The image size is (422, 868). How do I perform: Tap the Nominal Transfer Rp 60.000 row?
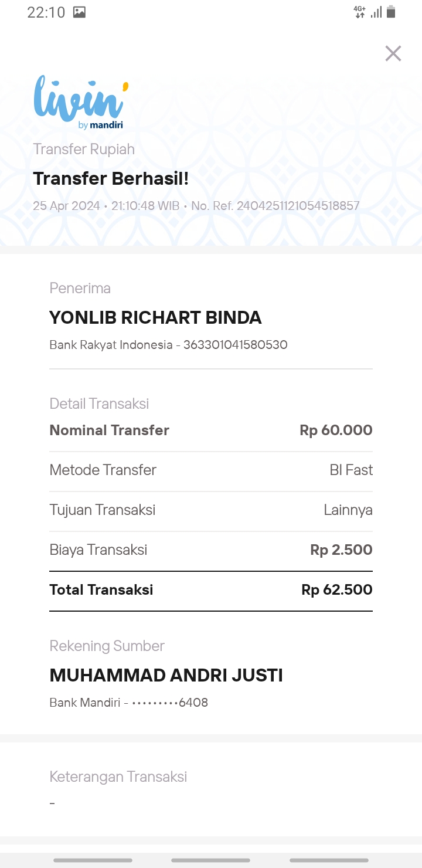click(x=211, y=430)
